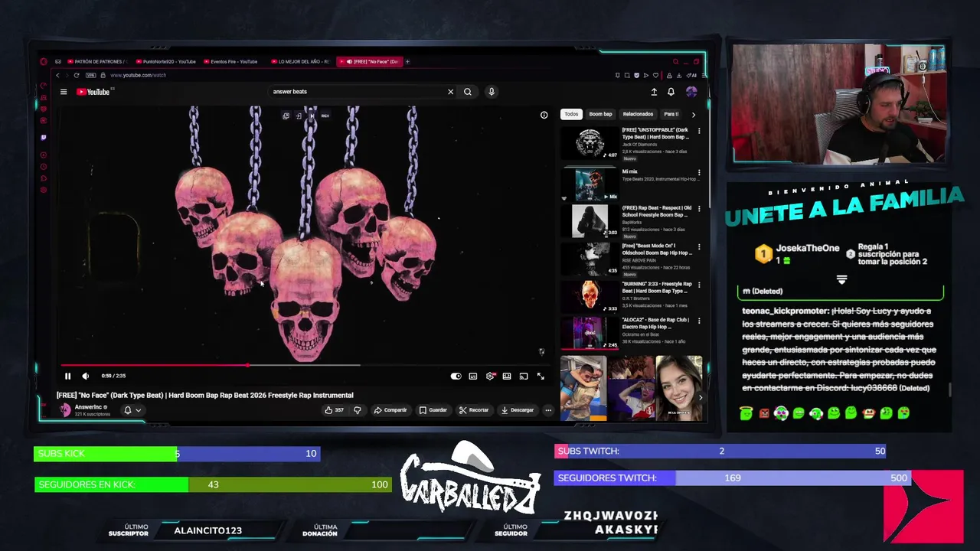Select the Boom bap filter chip
Image resolution: width=980 pixels, height=551 pixels.
click(x=600, y=114)
